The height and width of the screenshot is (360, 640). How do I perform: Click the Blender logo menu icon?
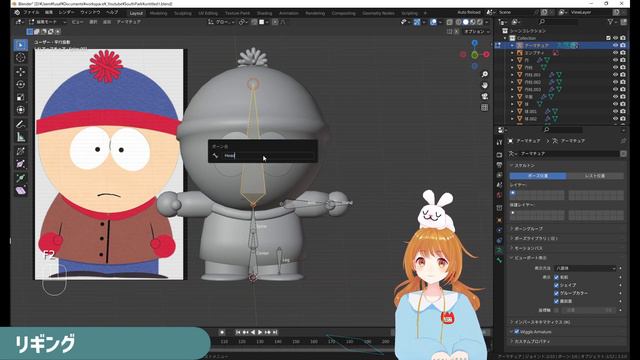pyautogui.click(x=17, y=13)
